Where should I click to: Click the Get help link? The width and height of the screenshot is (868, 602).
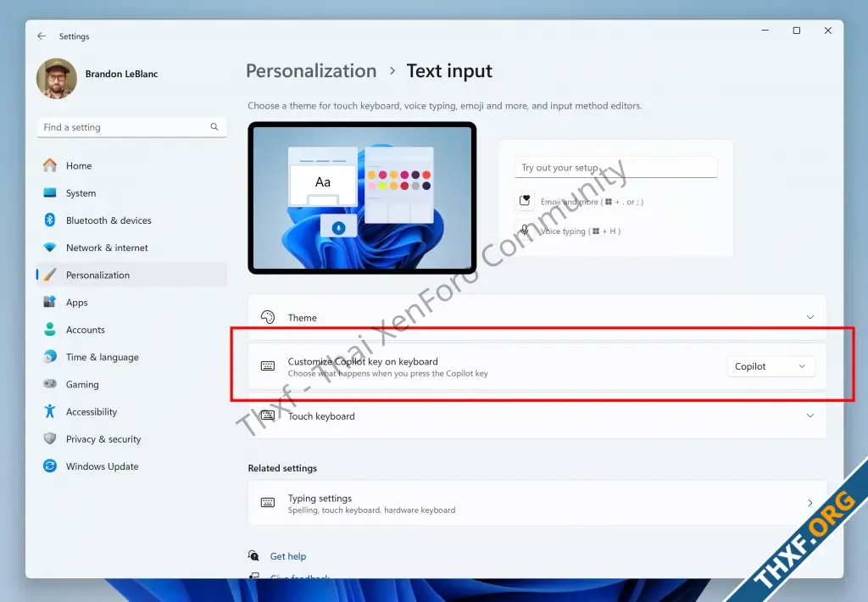pos(288,556)
